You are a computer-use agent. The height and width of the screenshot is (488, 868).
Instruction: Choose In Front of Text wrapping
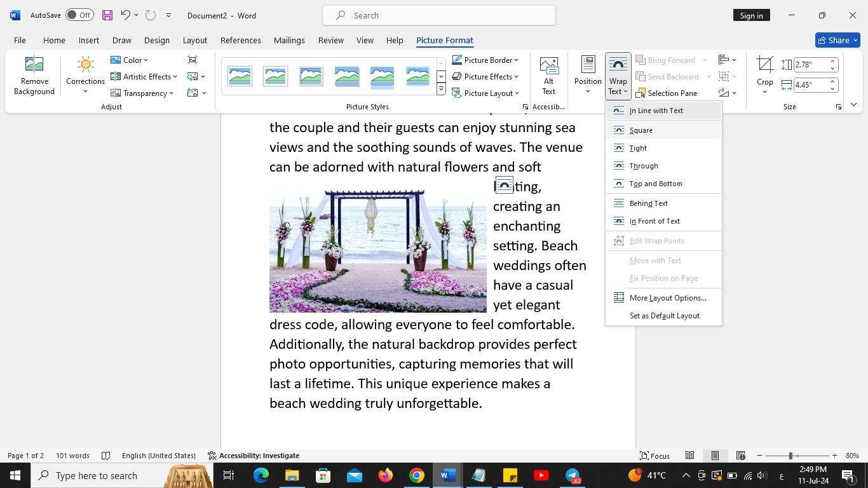tap(664, 221)
